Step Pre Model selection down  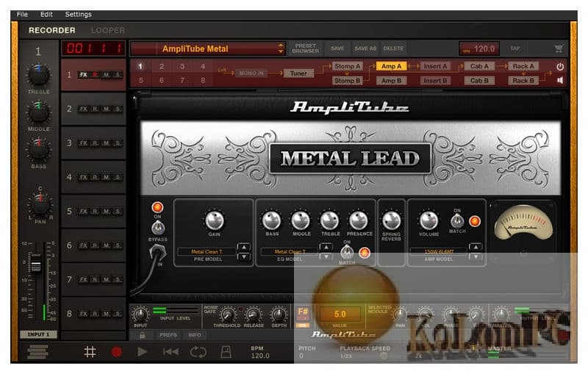244,256
